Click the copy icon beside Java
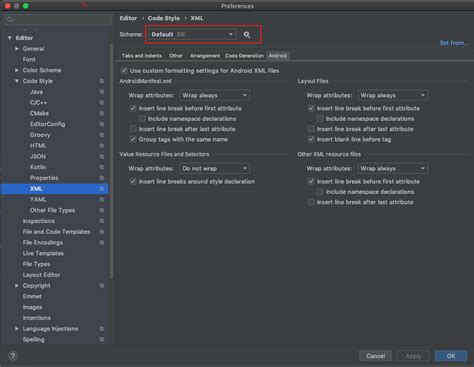 102,92
